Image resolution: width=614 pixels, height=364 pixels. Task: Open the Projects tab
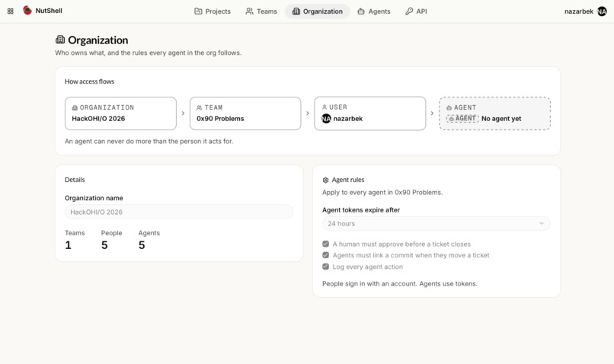pos(213,11)
